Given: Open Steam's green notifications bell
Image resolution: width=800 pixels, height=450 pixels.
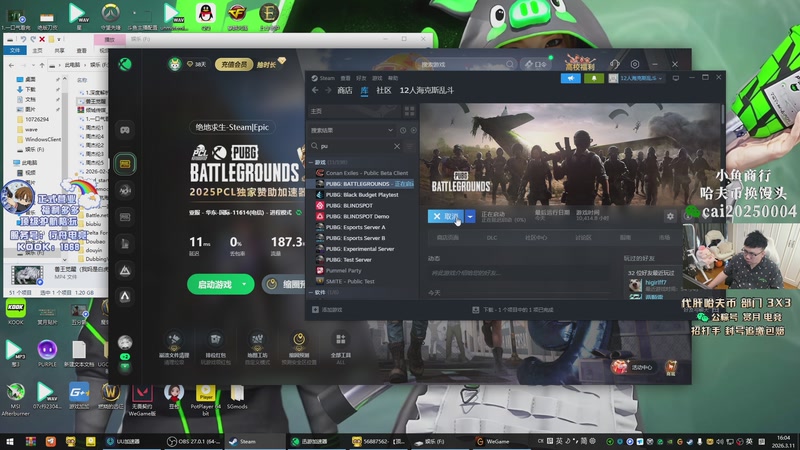Looking at the screenshot, I should pos(594,78).
